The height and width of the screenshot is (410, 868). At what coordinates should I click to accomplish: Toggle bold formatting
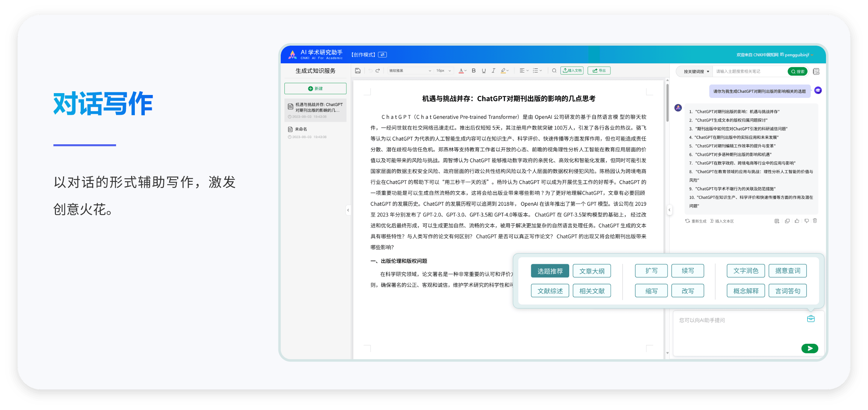coord(474,71)
